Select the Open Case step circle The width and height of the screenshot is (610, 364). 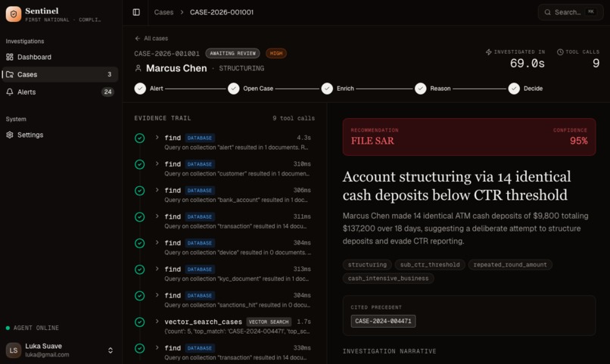click(x=233, y=89)
